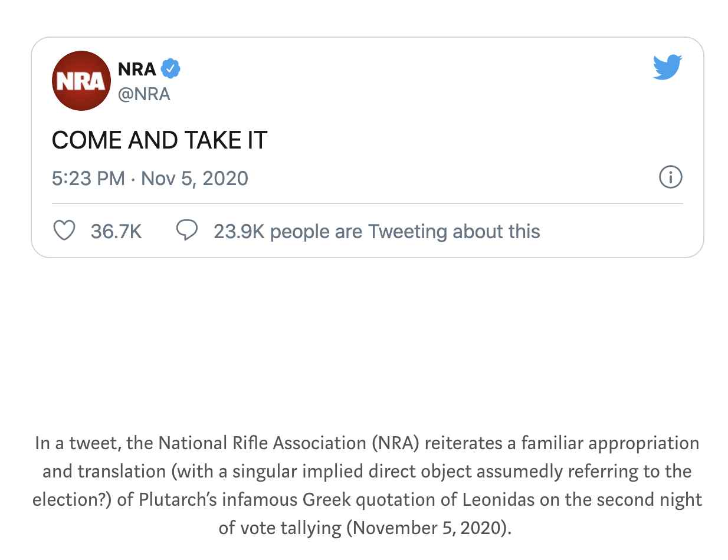
Task: Click the COME AND TAKE IT tweet text
Action: [159, 141]
